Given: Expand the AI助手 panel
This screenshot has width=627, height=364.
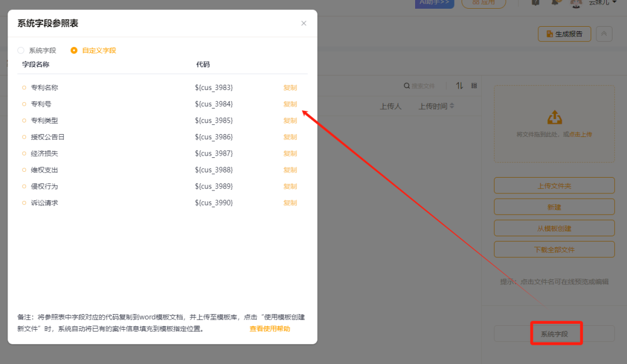Looking at the screenshot, I should click(434, 2).
